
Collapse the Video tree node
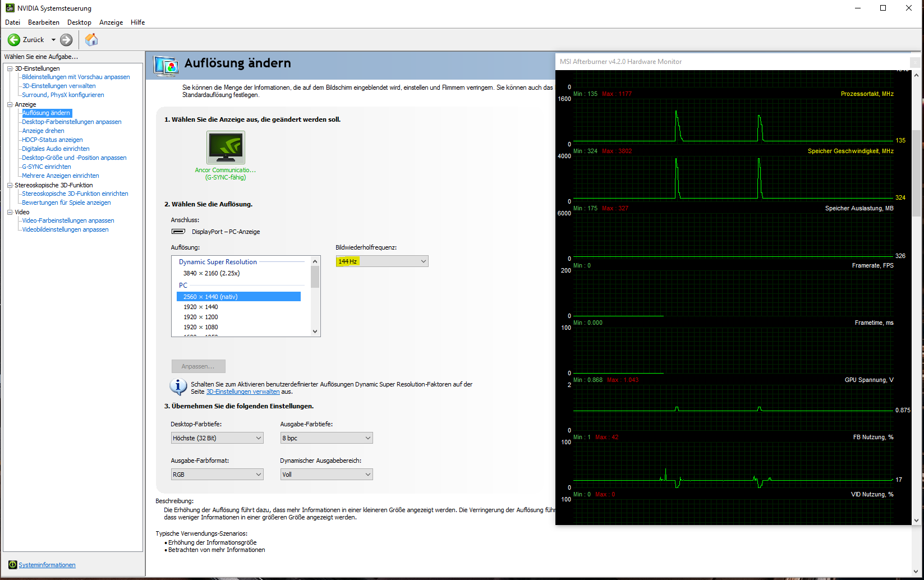pos(10,212)
